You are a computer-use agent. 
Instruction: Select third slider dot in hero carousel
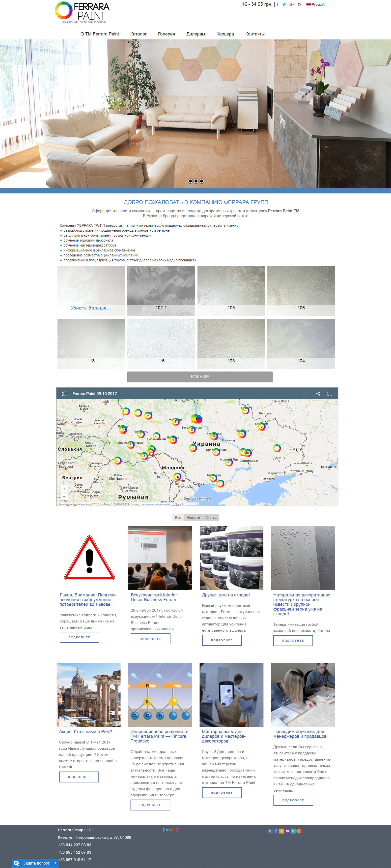[202, 181]
